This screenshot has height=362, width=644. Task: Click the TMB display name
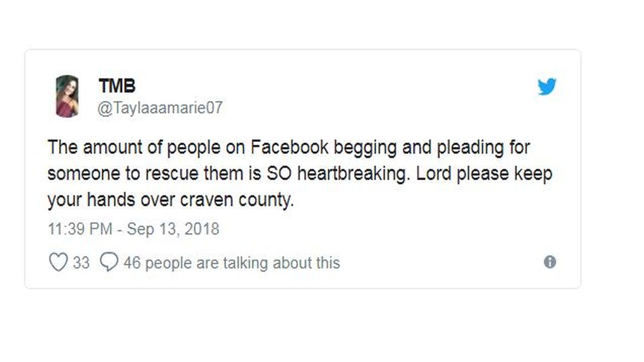pyautogui.click(x=117, y=86)
